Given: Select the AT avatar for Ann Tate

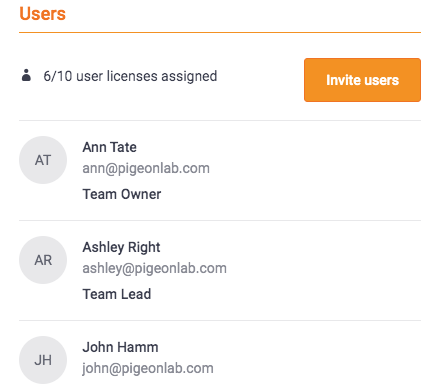Looking at the screenshot, I should coord(43,160).
